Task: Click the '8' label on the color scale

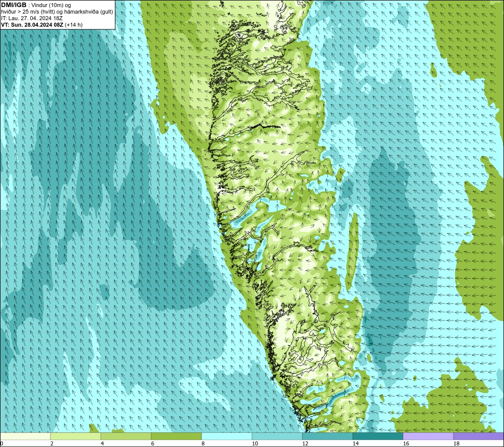Action: coord(203,443)
